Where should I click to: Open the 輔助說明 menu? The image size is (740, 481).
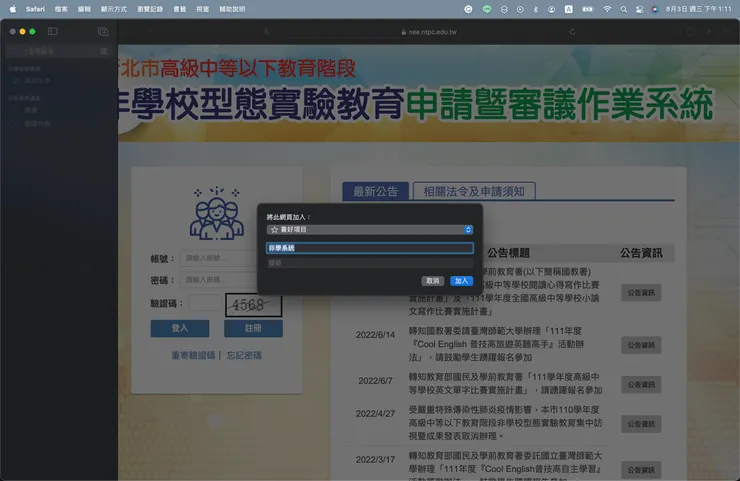click(x=232, y=9)
